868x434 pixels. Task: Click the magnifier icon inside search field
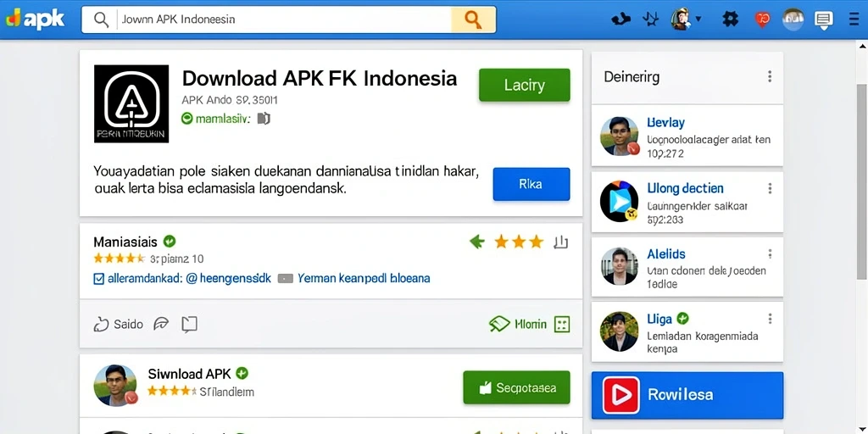tap(101, 19)
